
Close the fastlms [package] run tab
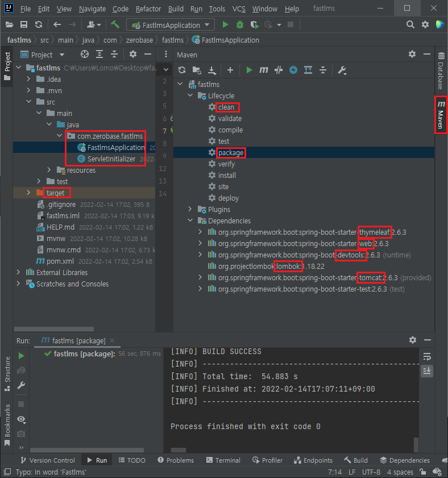(112, 340)
